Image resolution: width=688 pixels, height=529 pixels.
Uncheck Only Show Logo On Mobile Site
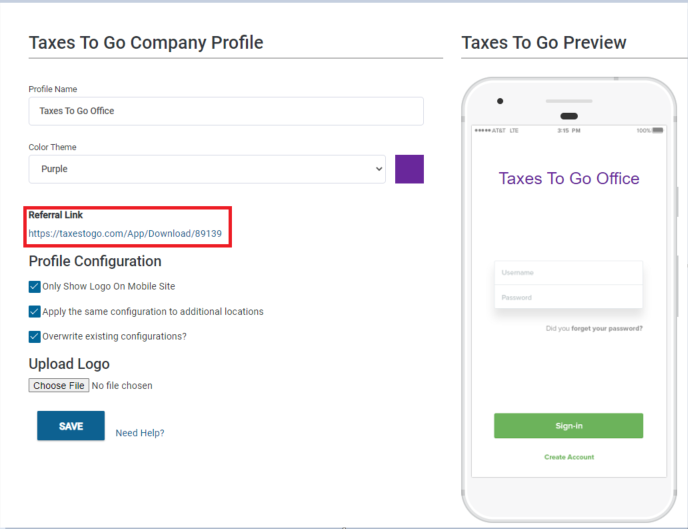tap(34, 286)
